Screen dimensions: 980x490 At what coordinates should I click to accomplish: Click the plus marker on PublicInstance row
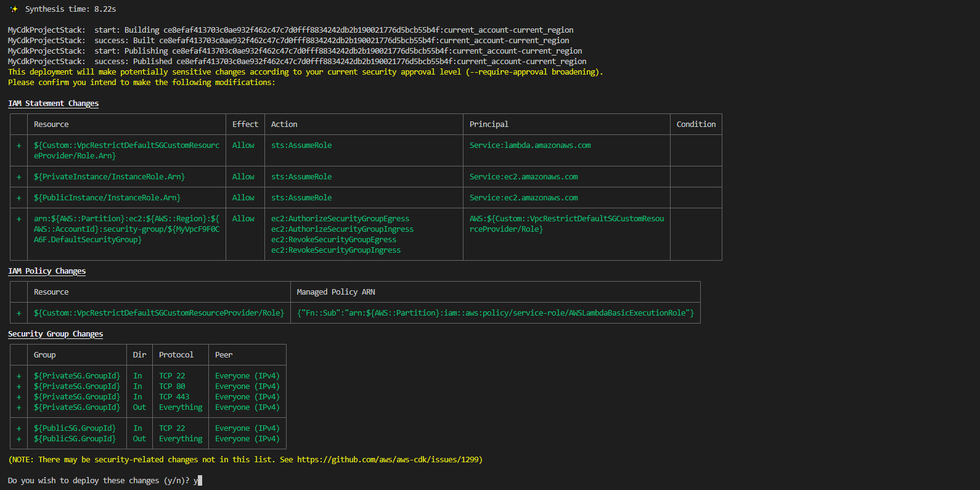coord(19,198)
